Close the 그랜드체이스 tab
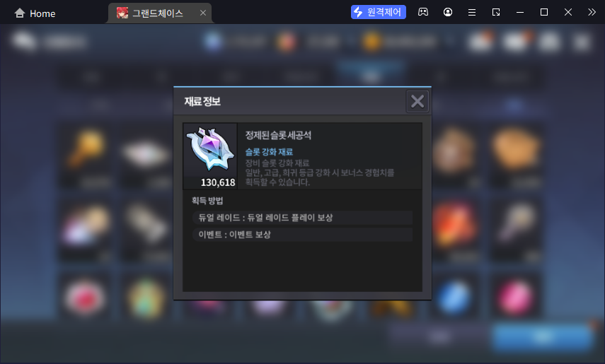The width and height of the screenshot is (605, 364). click(203, 13)
